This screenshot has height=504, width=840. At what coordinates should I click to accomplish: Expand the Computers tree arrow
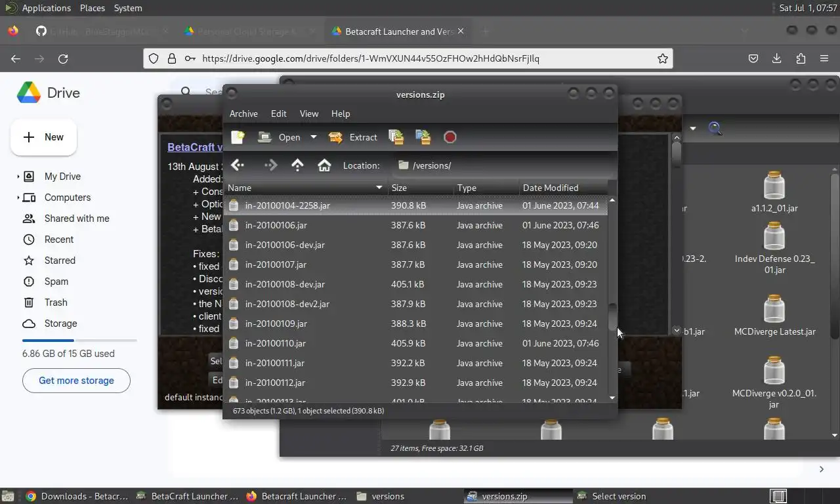(x=18, y=198)
